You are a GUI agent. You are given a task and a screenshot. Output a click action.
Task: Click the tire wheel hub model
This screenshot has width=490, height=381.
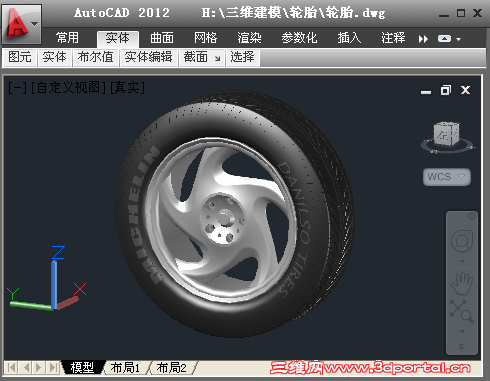tap(223, 218)
